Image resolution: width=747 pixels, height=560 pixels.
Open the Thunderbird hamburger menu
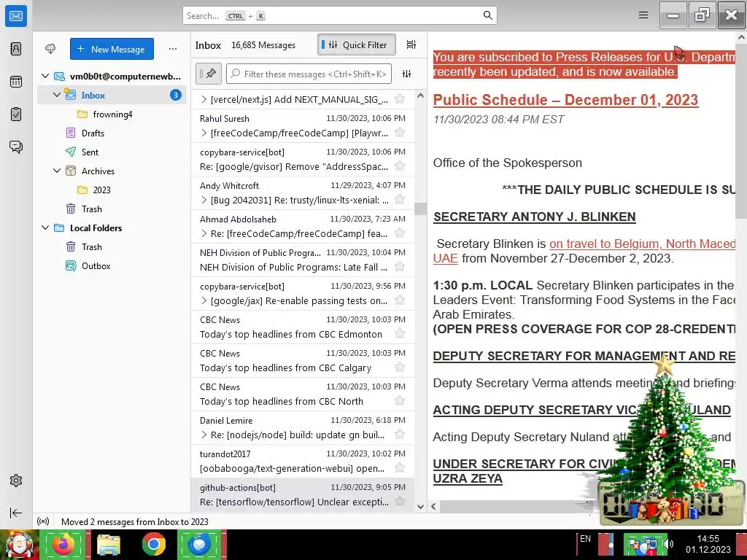[x=643, y=15]
